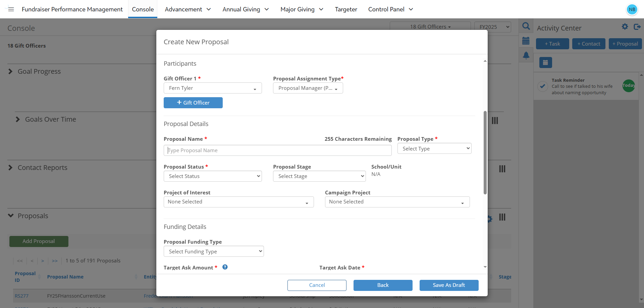
Task: Click the Target Ask Amount help icon
Action: (x=225, y=267)
